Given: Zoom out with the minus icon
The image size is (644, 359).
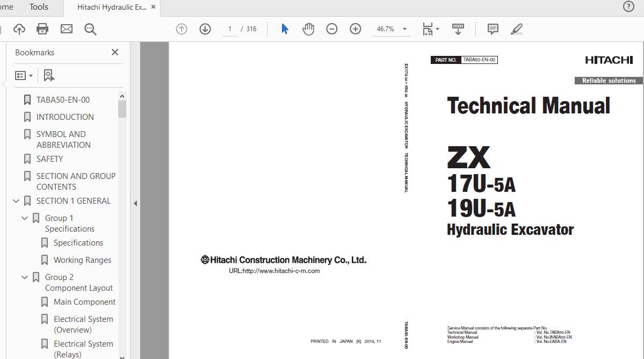Looking at the screenshot, I should point(332,29).
